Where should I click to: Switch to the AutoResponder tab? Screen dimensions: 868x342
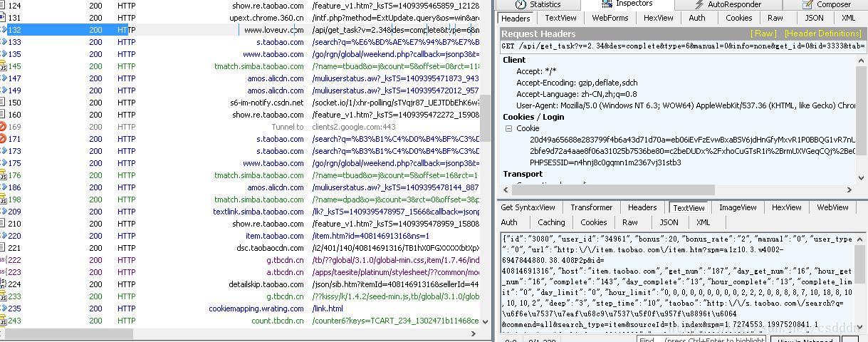coord(727,4)
